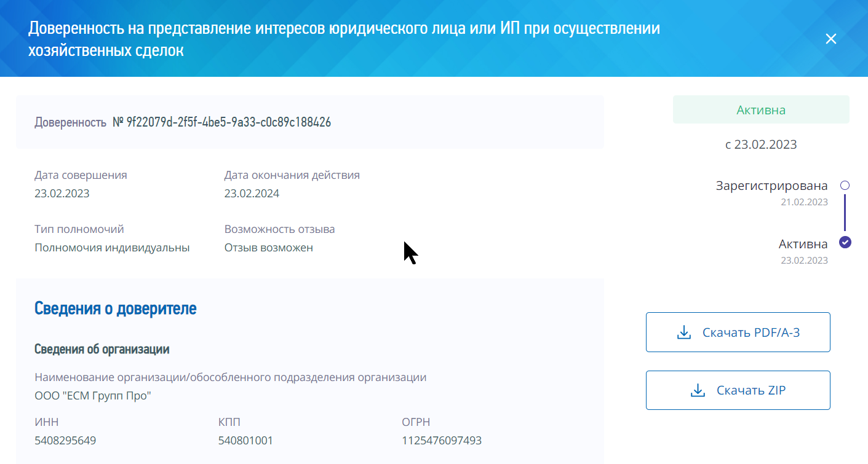
Task: Click the end date 23.02.2024
Action: point(252,194)
